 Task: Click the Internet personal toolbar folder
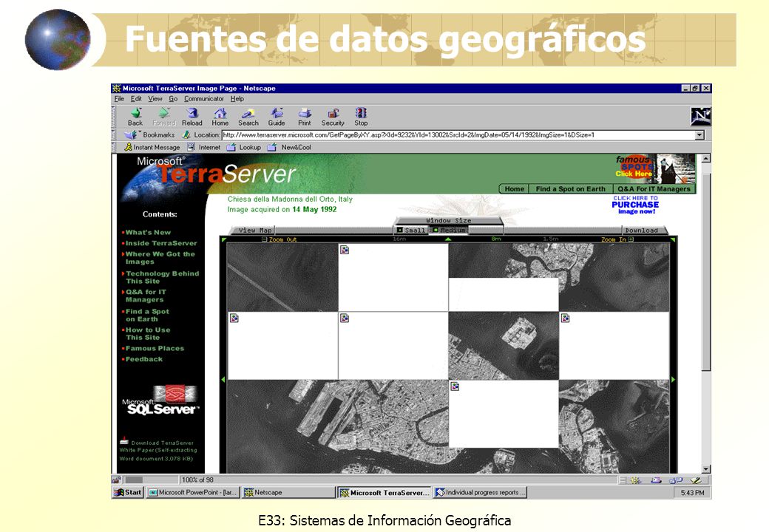pos(204,147)
